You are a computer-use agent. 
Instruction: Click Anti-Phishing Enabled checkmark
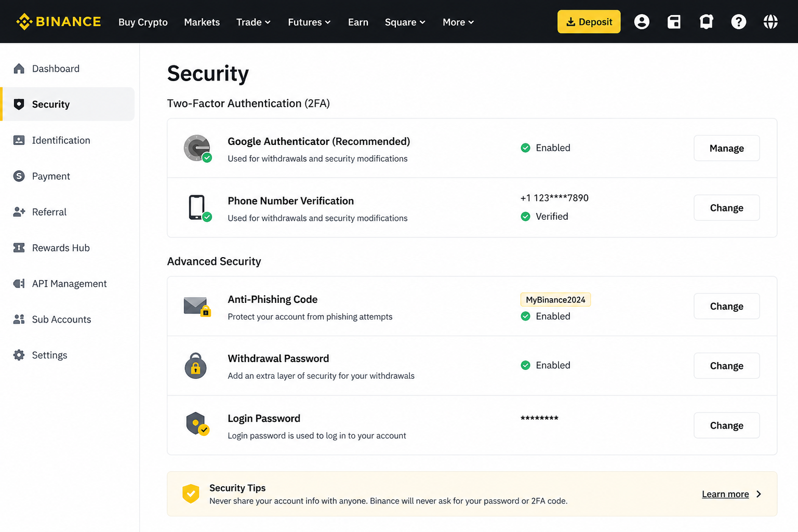point(525,316)
